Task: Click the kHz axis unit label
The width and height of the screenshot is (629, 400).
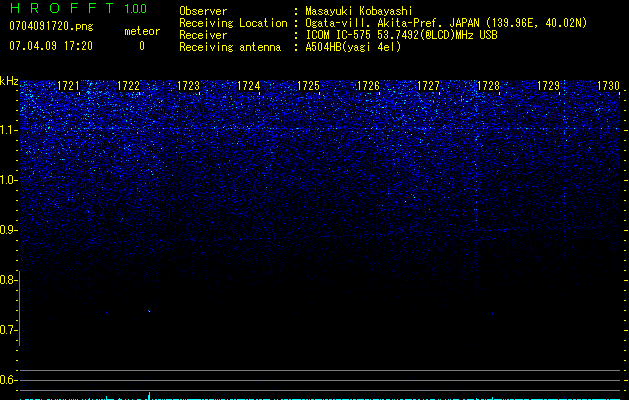Action: coord(9,81)
